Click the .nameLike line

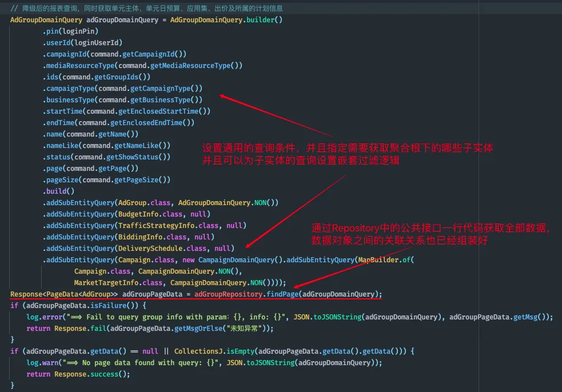[106, 146]
